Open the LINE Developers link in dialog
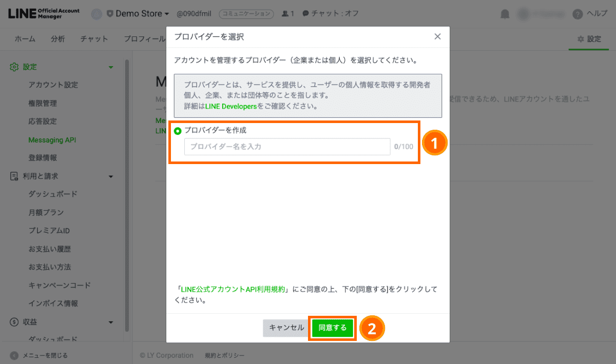The image size is (616, 364). pyautogui.click(x=231, y=107)
